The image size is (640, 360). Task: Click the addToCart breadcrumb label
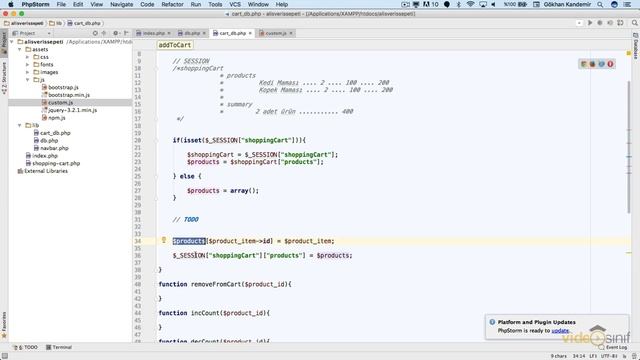(x=175, y=45)
